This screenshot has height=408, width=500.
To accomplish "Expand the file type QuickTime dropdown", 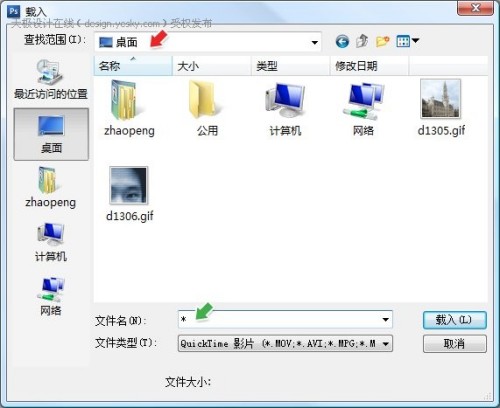I will click(386, 344).
